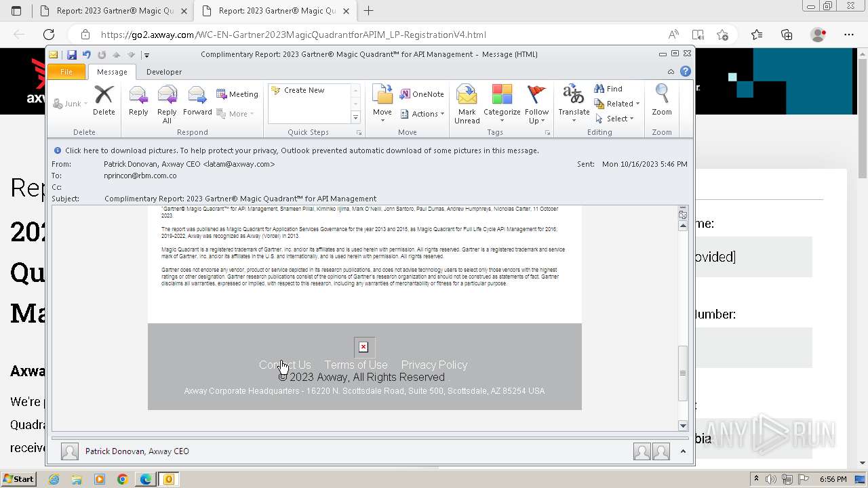Image resolution: width=868 pixels, height=488 pixels.
Task: Undo the last action in quick access toolbar
Action: [x=86, y=55]
